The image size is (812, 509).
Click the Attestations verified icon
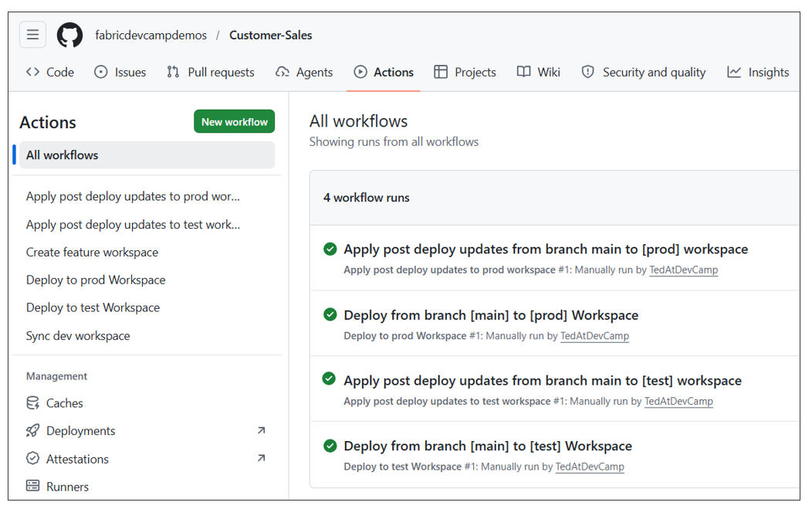[32, 458]
